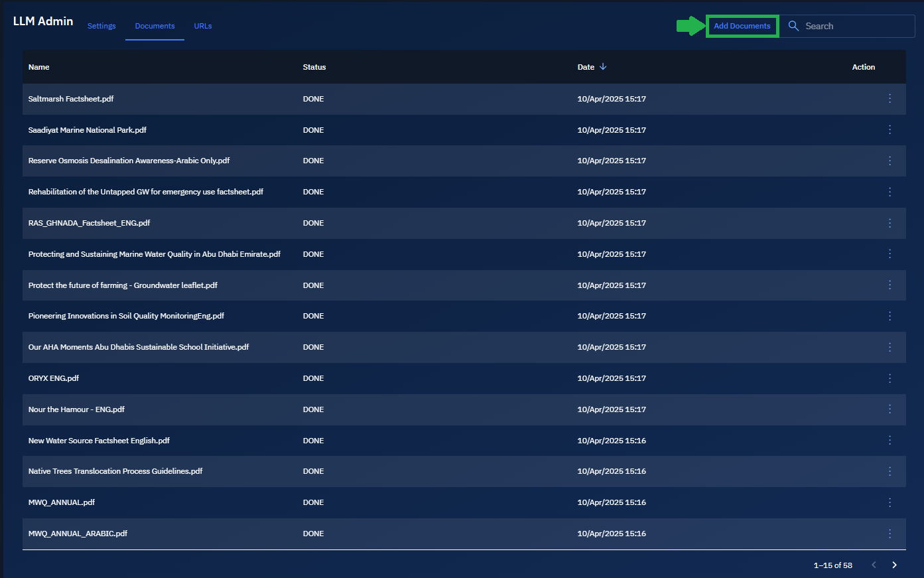This screenshot has width=924, height=578.
Task: Click the search magnifier icon
Action: tap(793, 26)
